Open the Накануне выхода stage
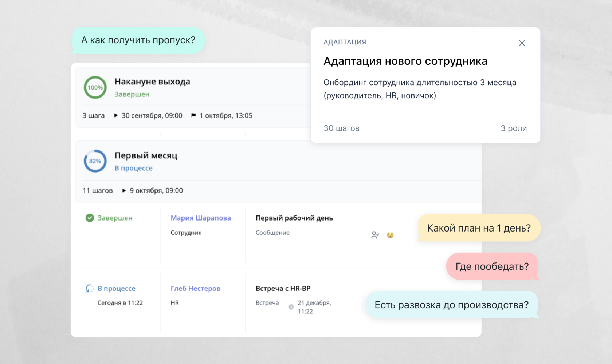Image resolution: width=612 pixels, height=364 pixels. click(152, 82)
